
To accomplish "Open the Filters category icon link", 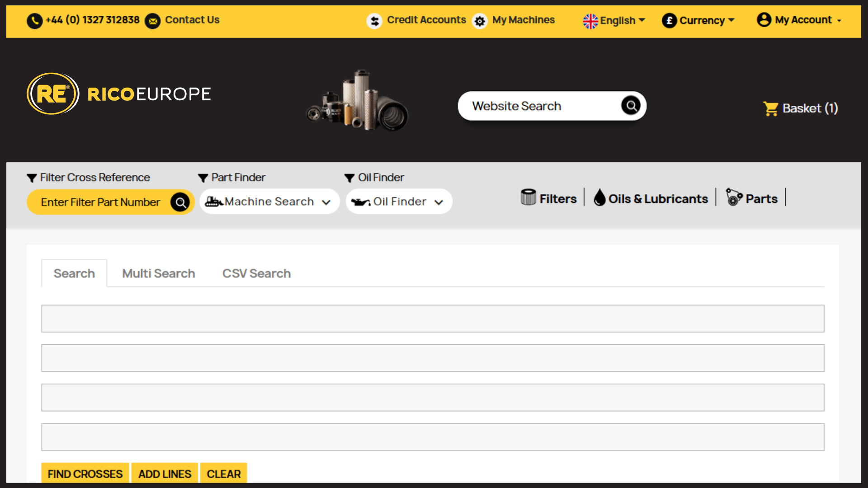I will [528, 197].
